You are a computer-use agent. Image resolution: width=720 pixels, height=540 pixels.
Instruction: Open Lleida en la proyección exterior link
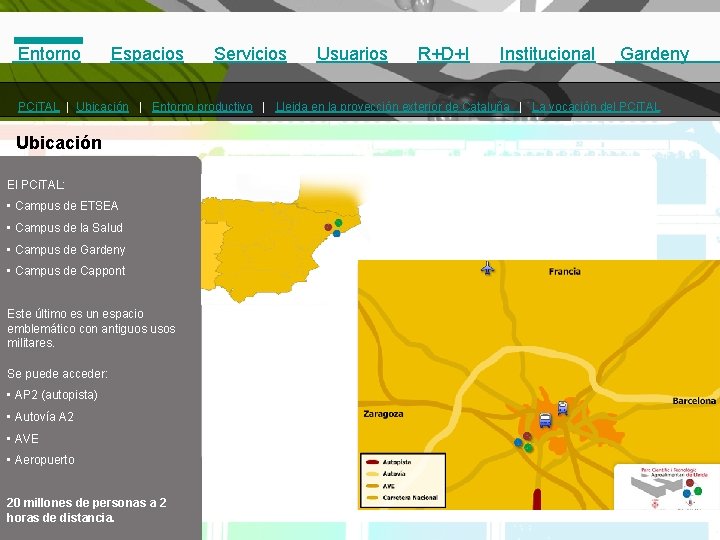point(393,107)
